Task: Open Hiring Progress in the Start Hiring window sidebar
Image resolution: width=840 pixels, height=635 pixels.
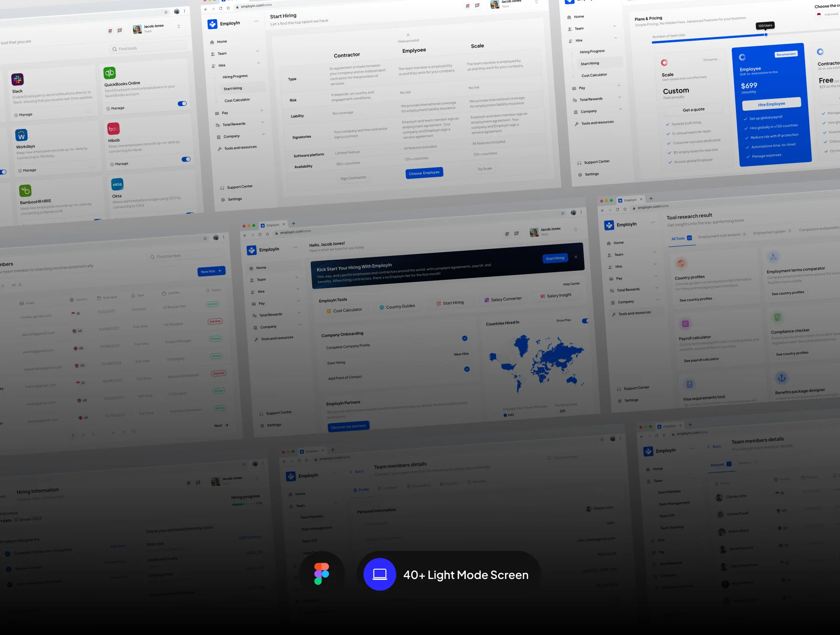Action: 235,76
